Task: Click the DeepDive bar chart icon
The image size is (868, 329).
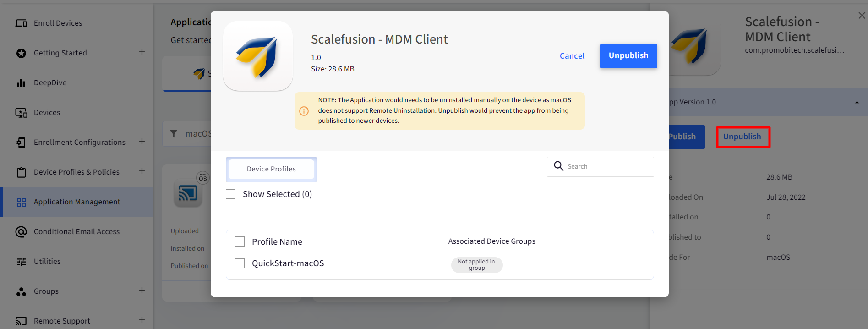Action: tap(21, 82)
